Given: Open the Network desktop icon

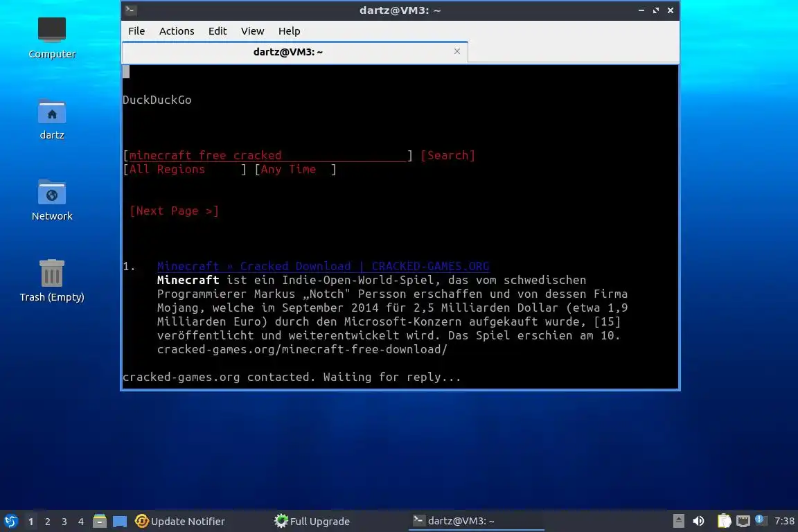Looking at the screenshot, I should [x=52, y=200].
